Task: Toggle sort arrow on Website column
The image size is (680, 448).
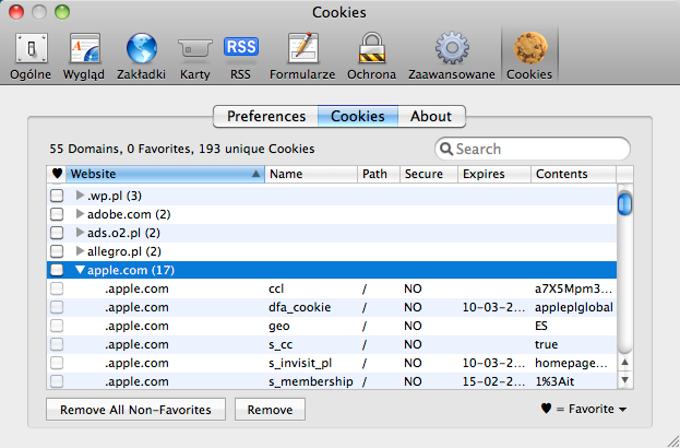Action: click(x=256, y=174)
